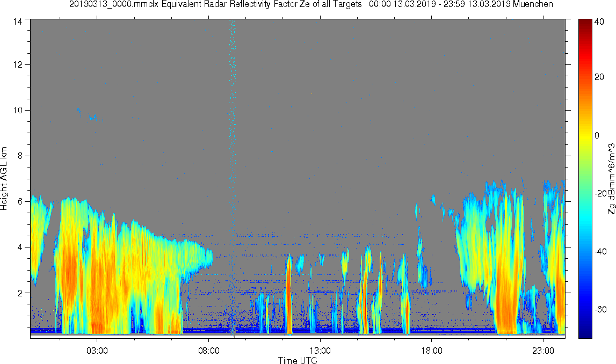Image resolution: width=616 pixels, height=364 pixels.
Task: Click the 18:00 time tick label
Action: 431,351
